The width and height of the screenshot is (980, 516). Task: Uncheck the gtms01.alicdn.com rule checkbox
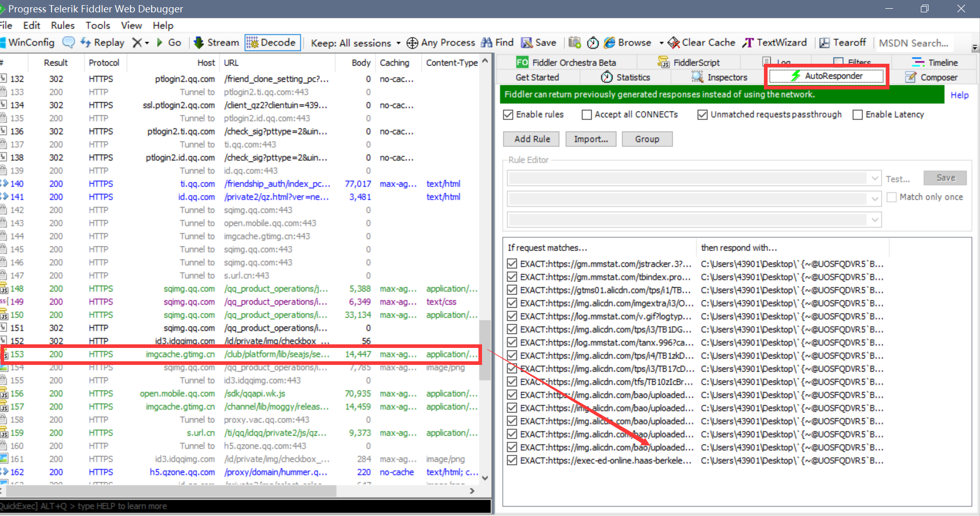[x=512, y=290]
